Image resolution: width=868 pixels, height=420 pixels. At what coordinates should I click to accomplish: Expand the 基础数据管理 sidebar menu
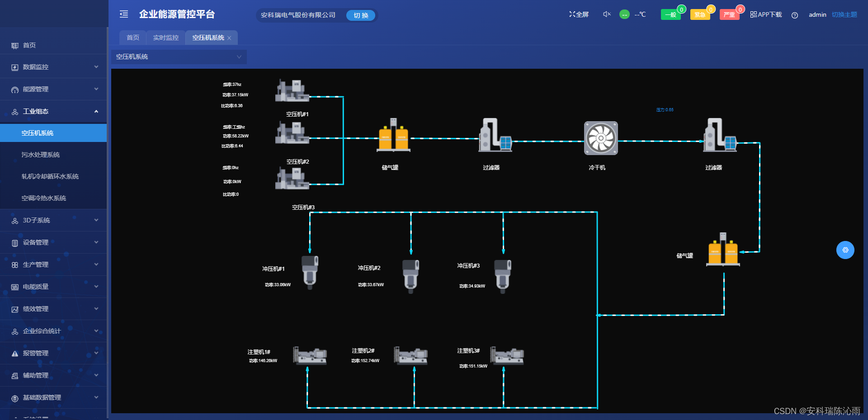click(53, 397)
